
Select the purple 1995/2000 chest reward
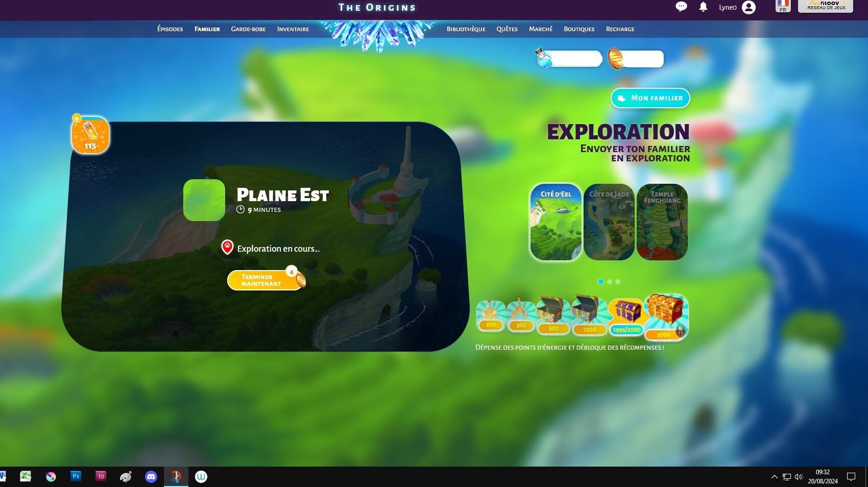point(626,316)
